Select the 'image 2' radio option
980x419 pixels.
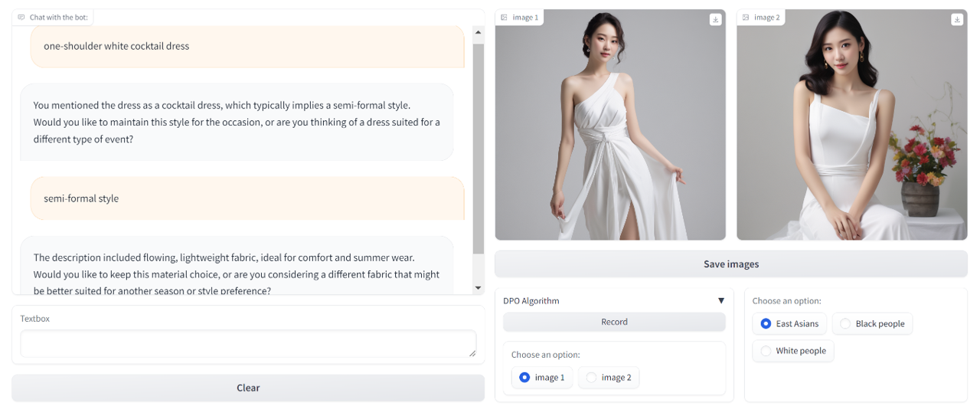point(591,378)
